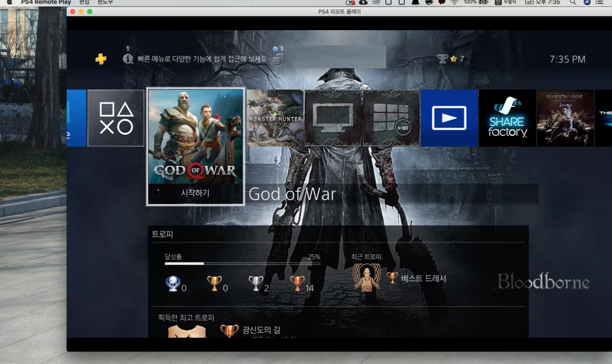
Task: Open the friends icon with blue dot
Action: [x=278, y=59]
